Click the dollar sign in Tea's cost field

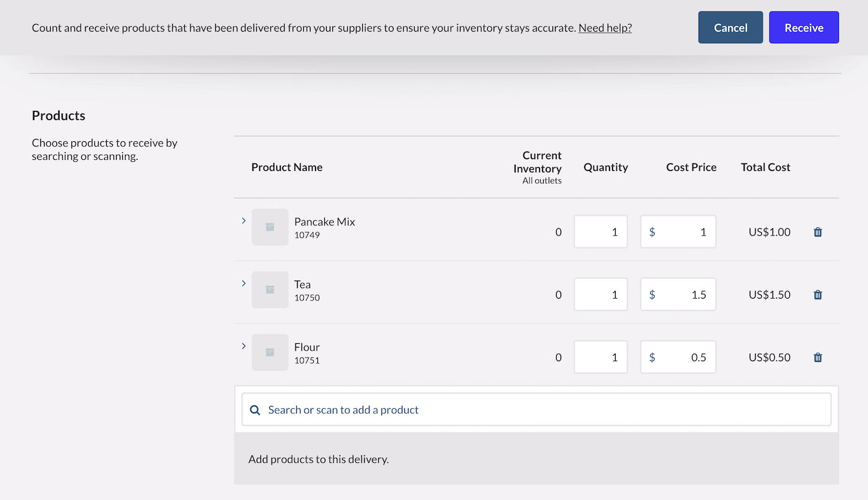pos(652,294)
